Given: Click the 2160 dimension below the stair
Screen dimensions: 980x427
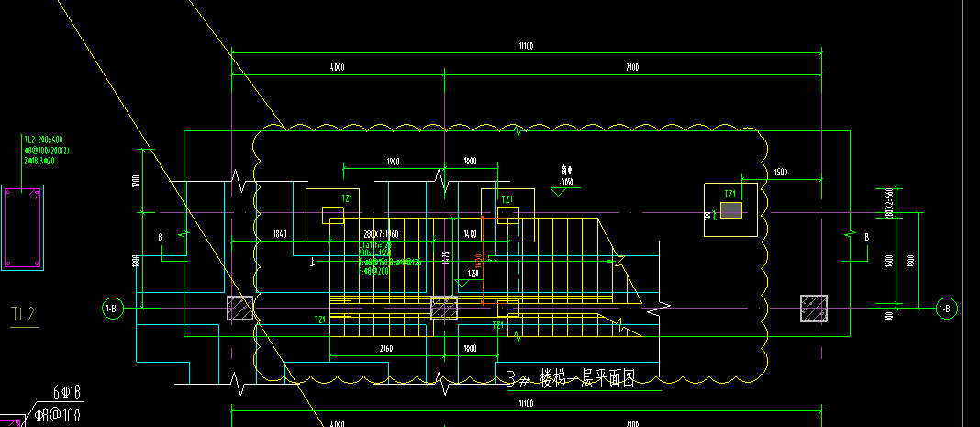Looking at the screenshot, I should point(385,348).
